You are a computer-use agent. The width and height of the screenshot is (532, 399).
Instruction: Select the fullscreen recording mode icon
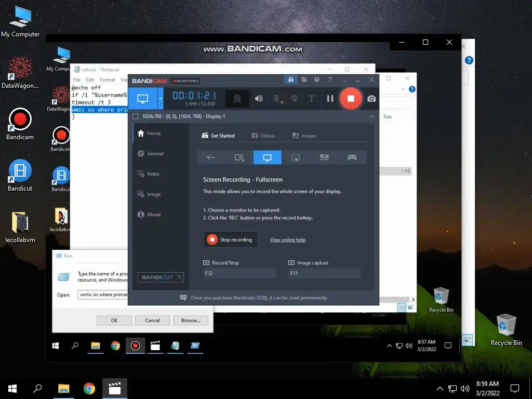coord(268,157)
